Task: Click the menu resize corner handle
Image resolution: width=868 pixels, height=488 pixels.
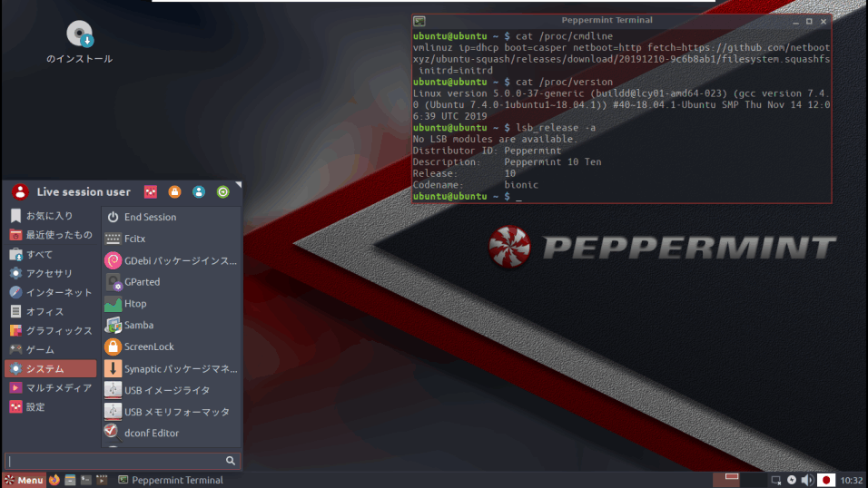Action: point(238,184)
